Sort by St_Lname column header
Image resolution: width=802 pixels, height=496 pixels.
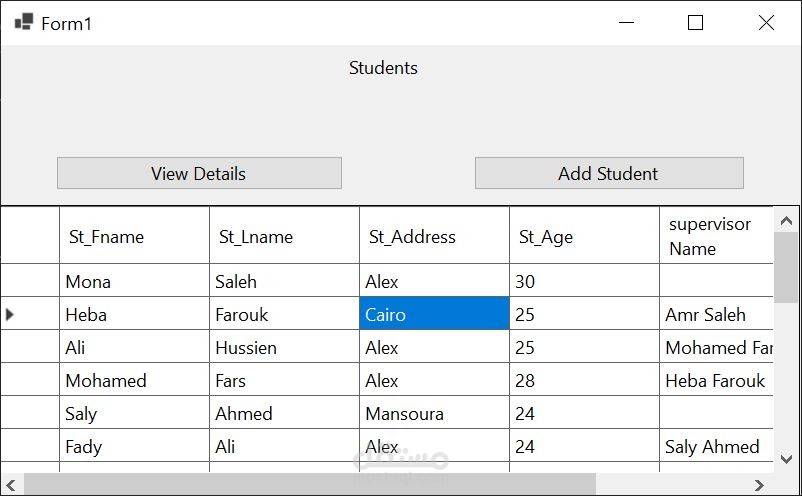point(284,237)
